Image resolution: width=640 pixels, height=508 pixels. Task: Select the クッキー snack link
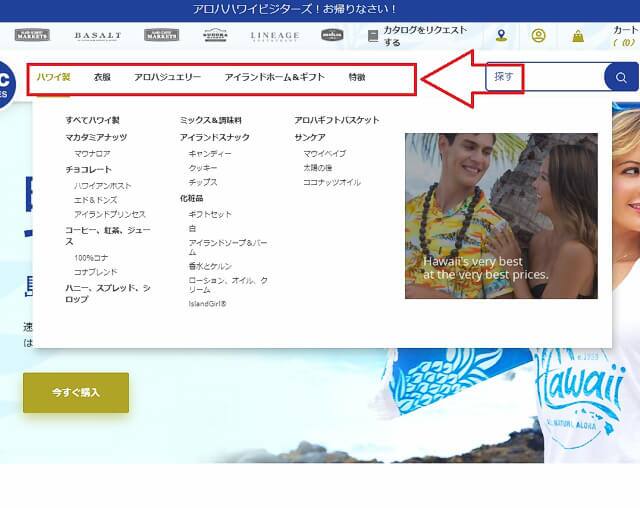click(x=202, y=168)
